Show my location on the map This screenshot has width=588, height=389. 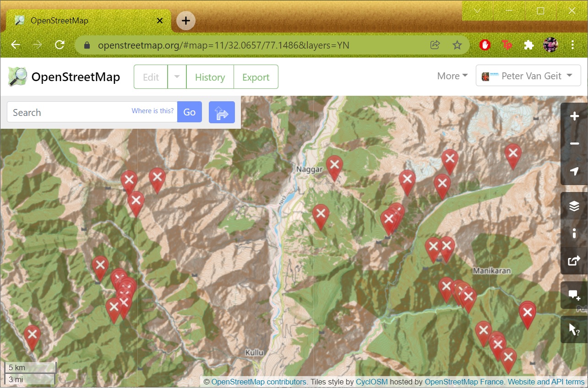(x=574, y=171)
